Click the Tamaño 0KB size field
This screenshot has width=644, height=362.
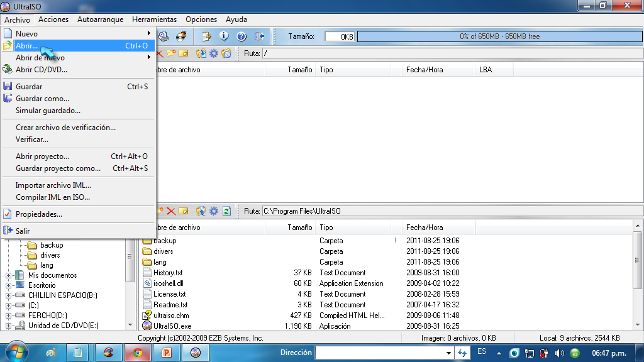pos(340,36)
